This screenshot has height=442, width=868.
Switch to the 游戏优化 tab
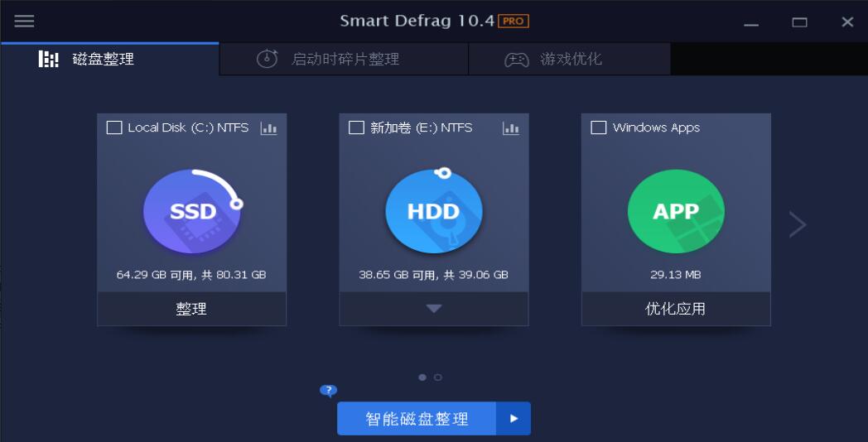[x=570, y=59]
